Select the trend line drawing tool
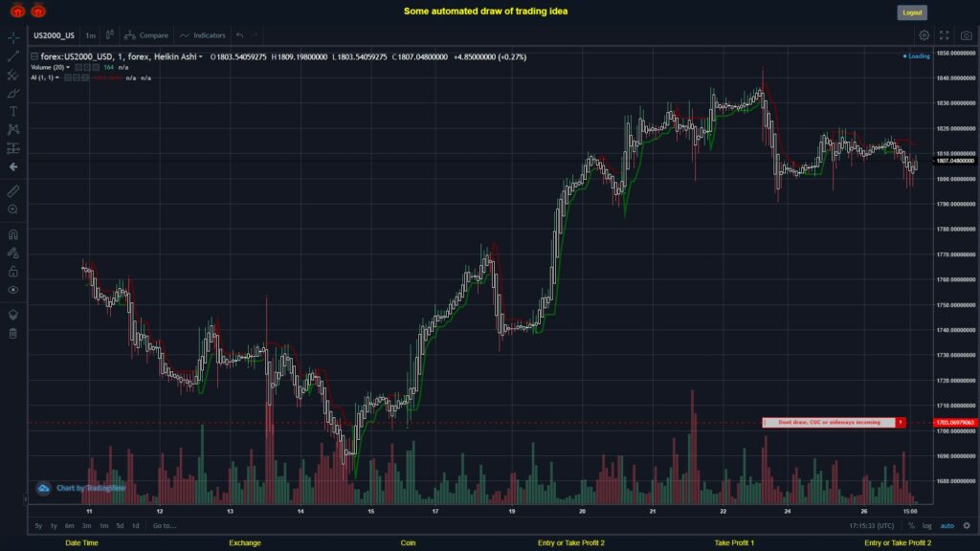980x551 pixels. (13, 56)
